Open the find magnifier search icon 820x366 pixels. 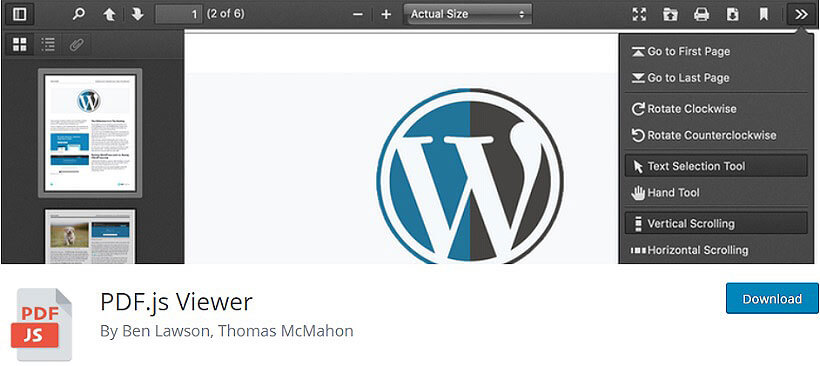point(78,14)
